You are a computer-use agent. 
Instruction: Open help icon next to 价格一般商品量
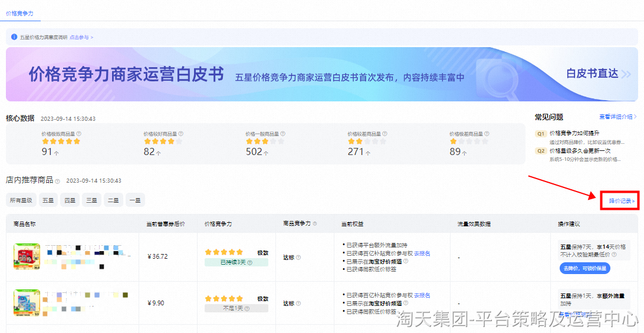pos(282,134)
